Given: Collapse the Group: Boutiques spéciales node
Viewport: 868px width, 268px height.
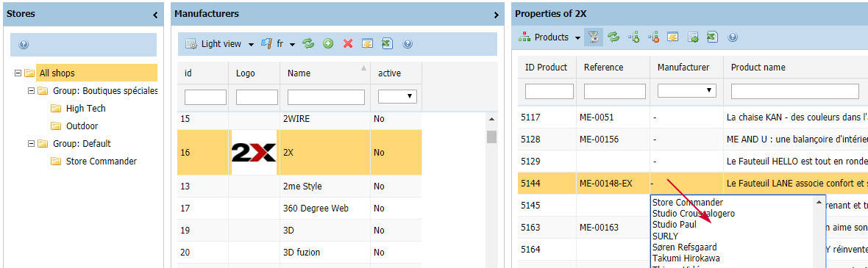Looking at the screenshot, I should [x=31, y=90].
